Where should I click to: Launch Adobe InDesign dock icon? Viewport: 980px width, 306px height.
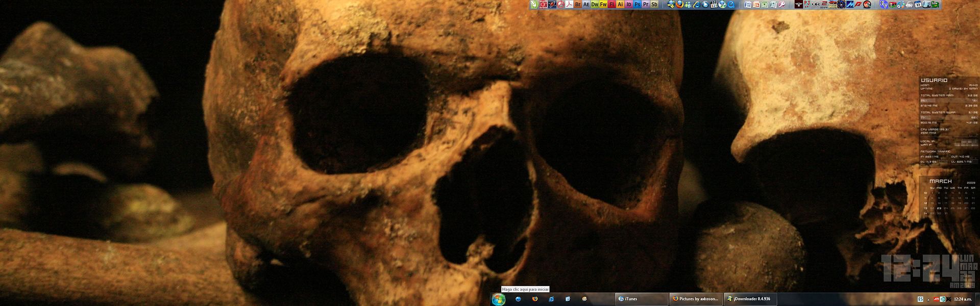[x=629, y=4]
